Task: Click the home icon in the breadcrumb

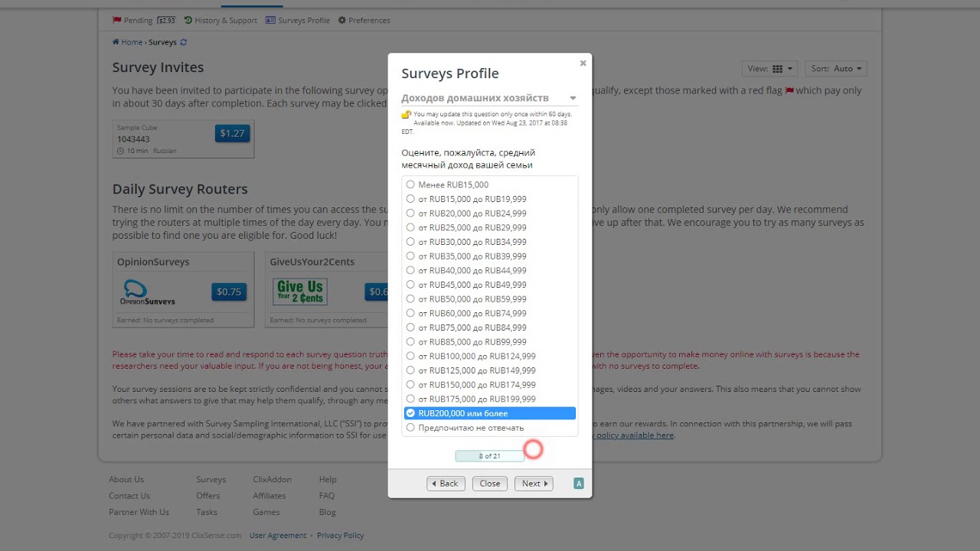Action: coord(116,42)
